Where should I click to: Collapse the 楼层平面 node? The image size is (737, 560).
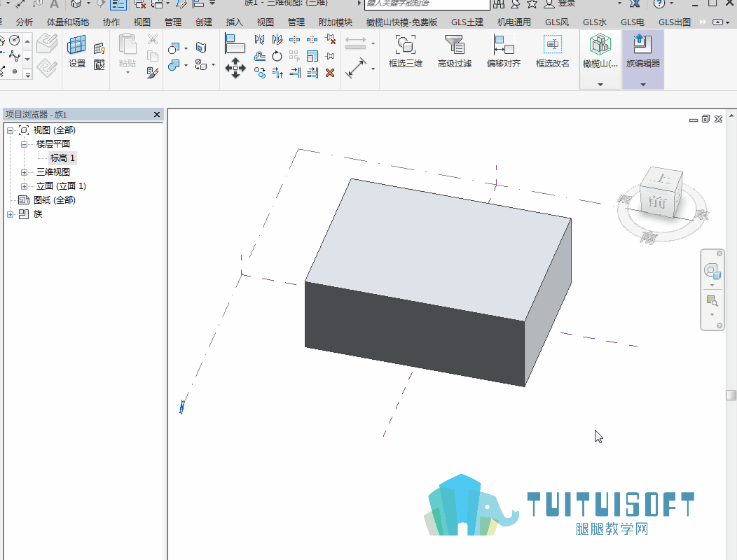[x=24, y=145]
